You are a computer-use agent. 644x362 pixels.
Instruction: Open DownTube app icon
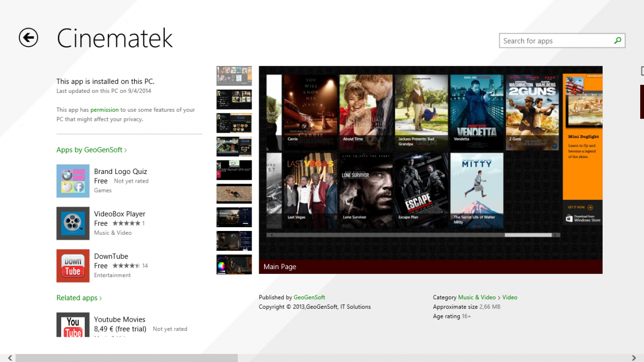click(x=73, y=266)
